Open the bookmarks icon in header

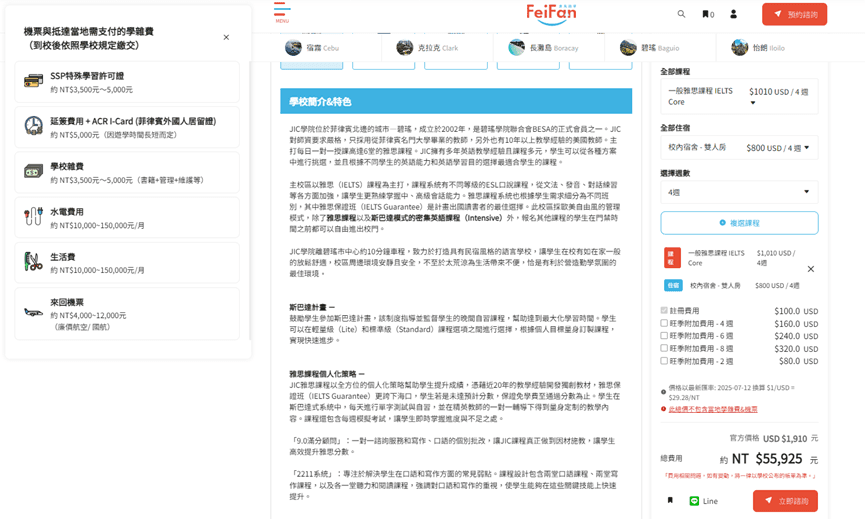(707, 14)
